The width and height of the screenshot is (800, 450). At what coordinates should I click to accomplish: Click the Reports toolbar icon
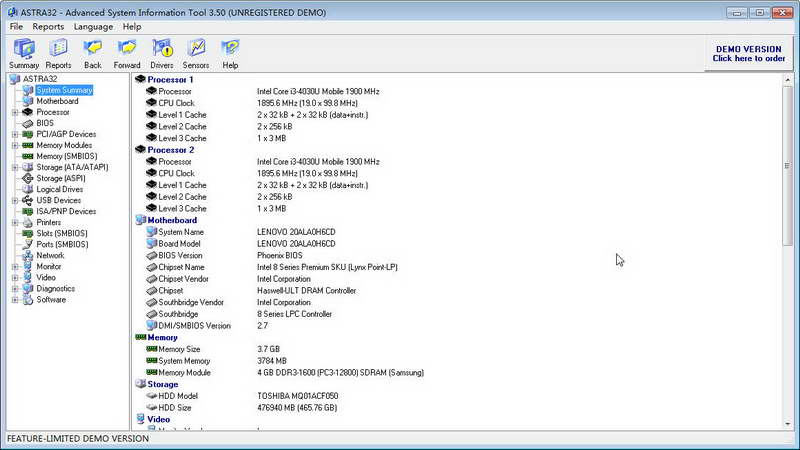[x=58, y=48]
